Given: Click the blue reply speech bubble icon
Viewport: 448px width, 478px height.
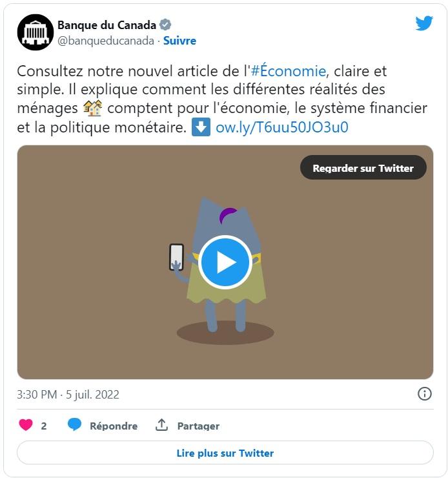Looking at the screenshot, I should pos(74,424).
